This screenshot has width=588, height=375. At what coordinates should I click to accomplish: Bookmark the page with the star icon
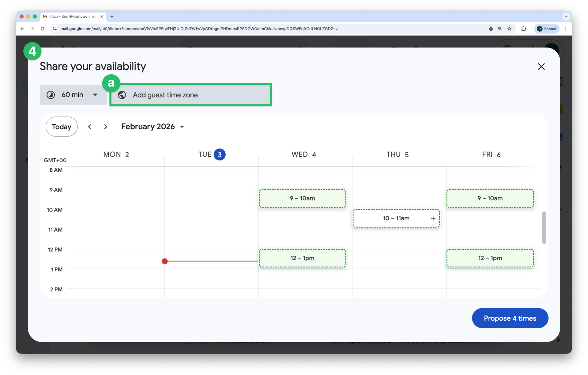coord(509,29)
